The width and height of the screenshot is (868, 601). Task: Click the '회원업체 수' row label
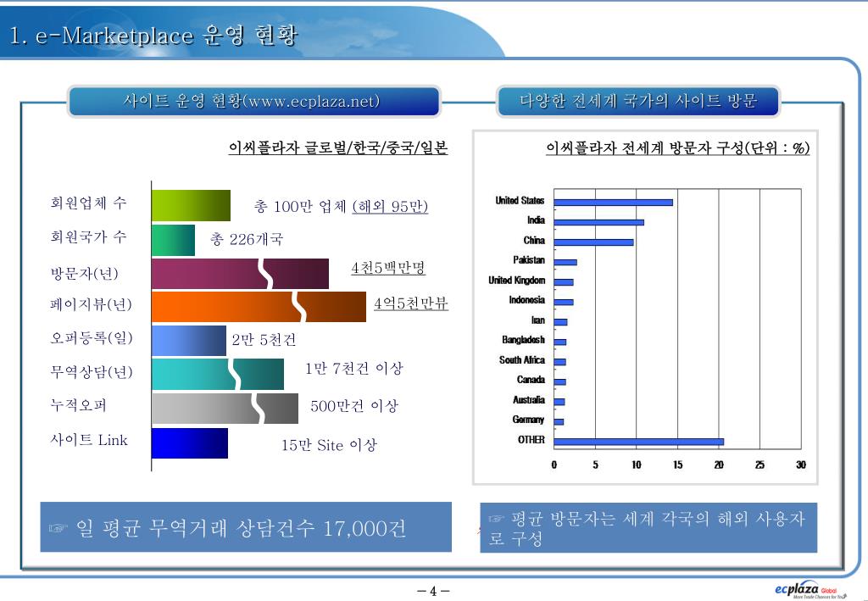click(88, 203)
